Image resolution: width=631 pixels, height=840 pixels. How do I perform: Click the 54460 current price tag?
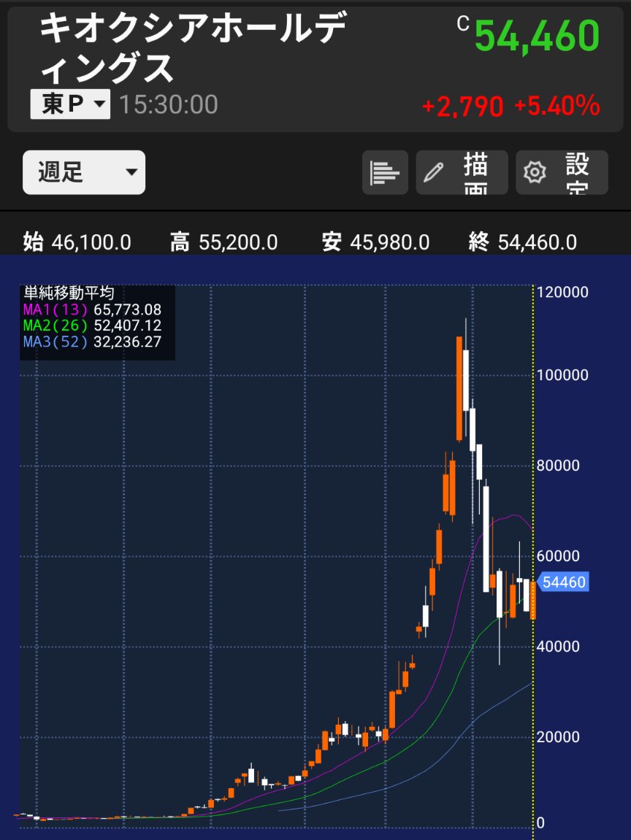click(x=563, y=582)
